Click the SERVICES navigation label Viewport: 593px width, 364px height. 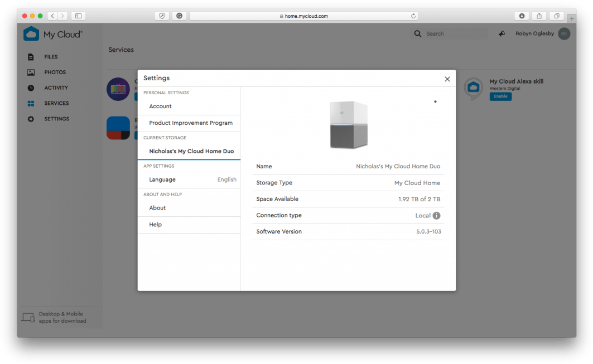tap(56, 103)
